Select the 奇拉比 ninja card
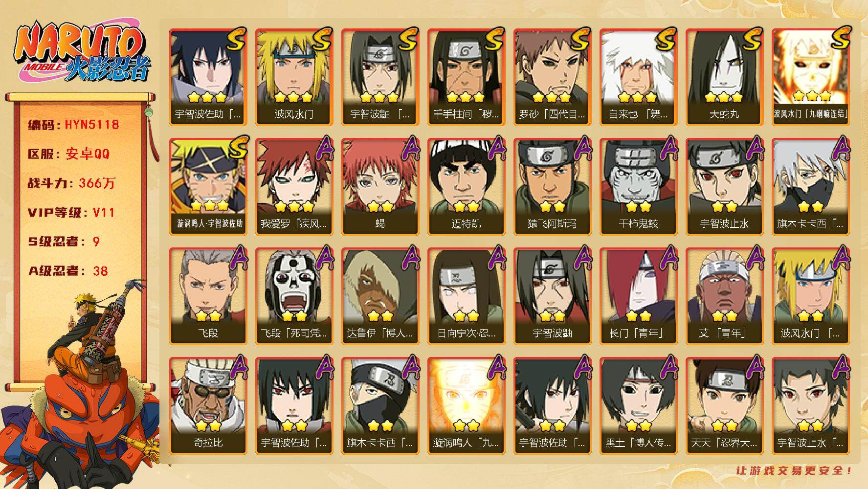868x489 pixels. click(208, 405)
